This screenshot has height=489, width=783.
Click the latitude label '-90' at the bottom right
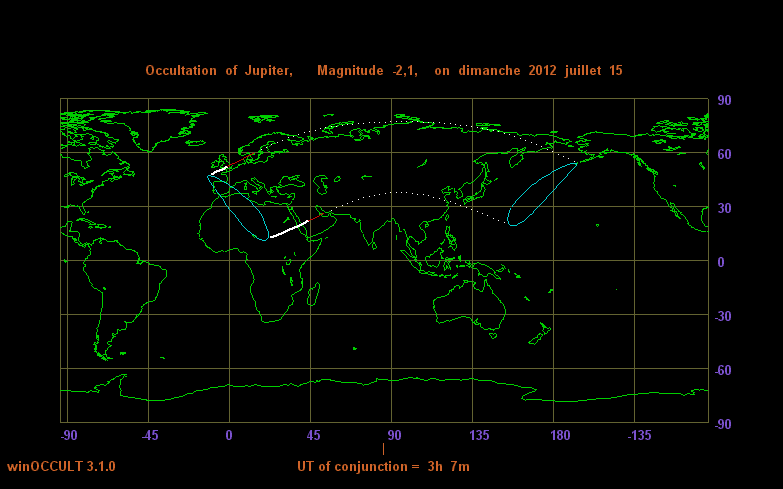[x=723, y=424]
